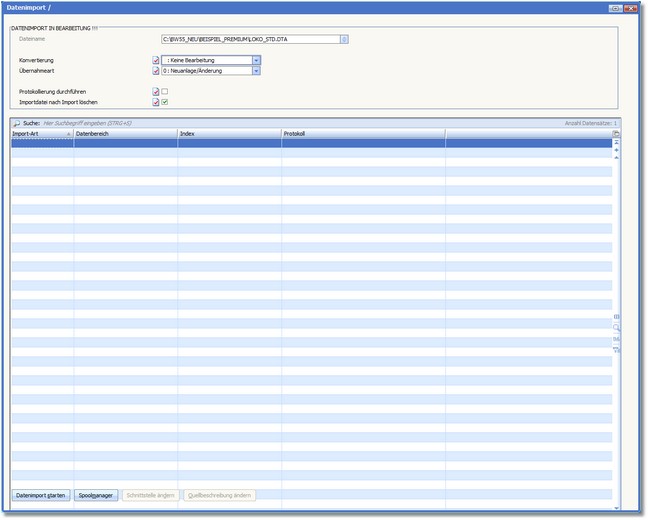648x520 pixels.
Task: Expand the Konvertierung dropdown
Action: [256, 60]
